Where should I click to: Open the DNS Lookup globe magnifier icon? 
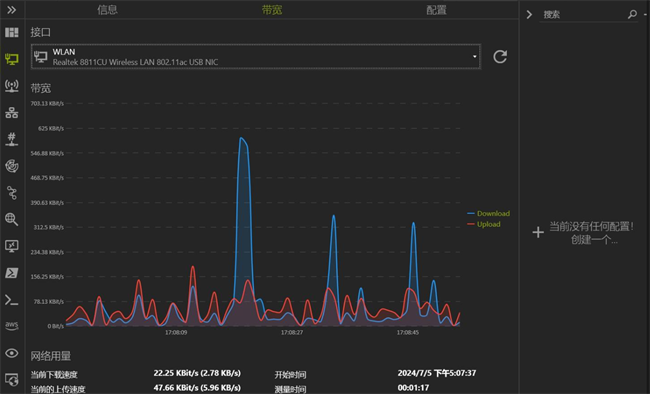coord(12,219)
